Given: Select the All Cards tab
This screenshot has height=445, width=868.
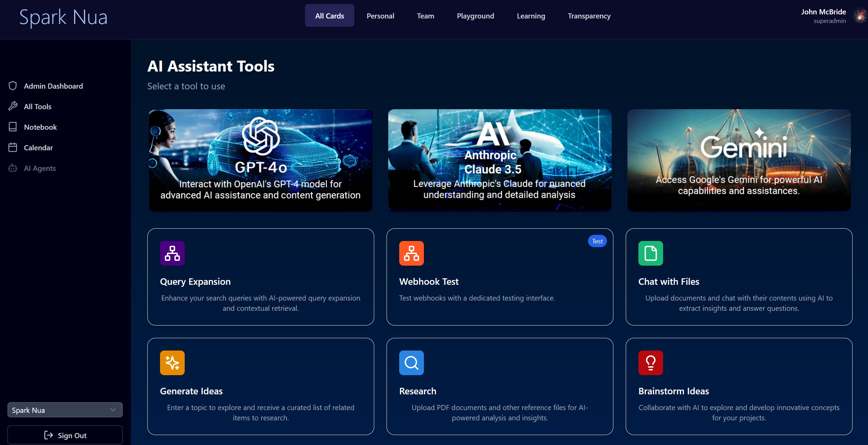Looking at the screenshot, I should (x=330, y=16).
